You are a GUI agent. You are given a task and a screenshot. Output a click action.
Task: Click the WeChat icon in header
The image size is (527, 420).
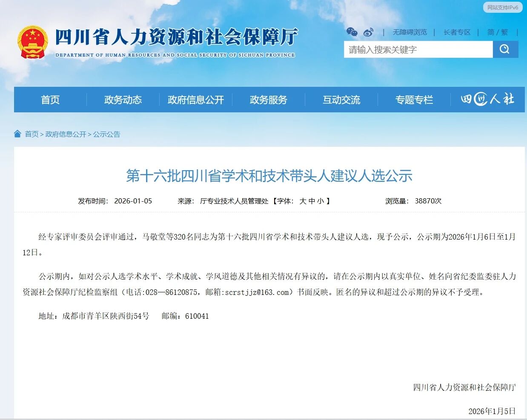(x=352, y=32)
